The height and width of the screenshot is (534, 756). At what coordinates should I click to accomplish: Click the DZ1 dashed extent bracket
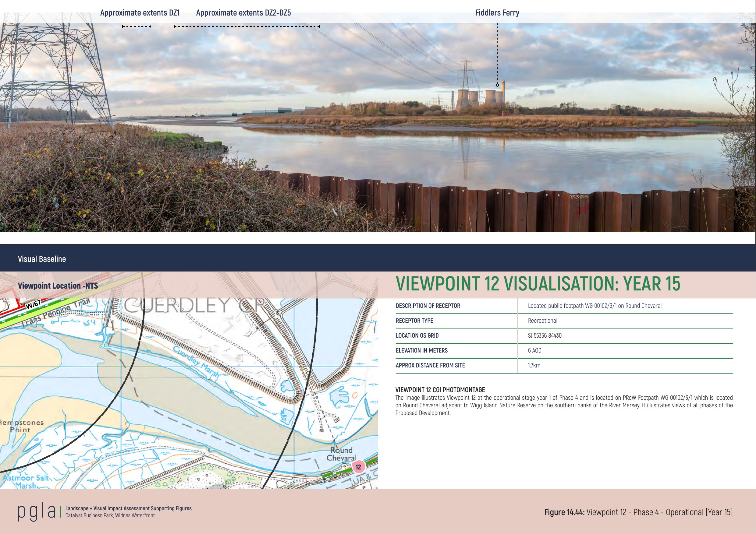coord(137,26)
